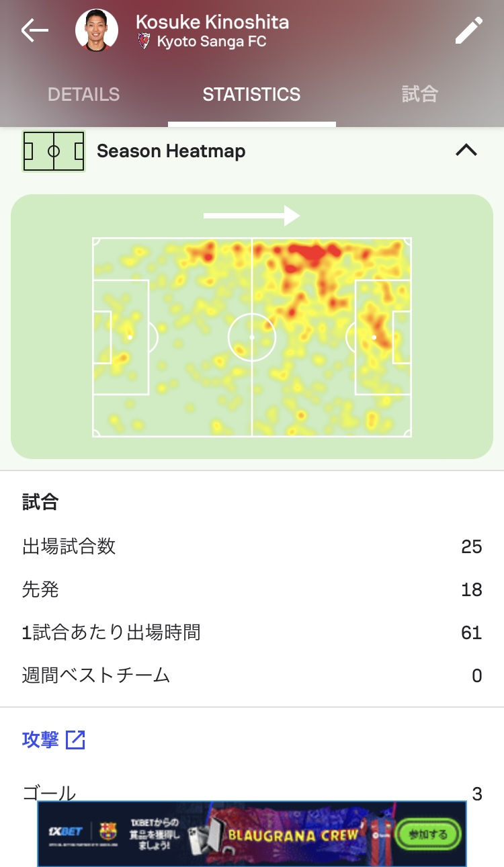Tap the pencil edit icon

468,31
